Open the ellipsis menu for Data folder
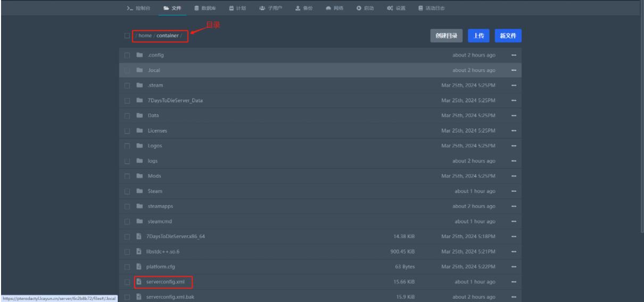Image resolution: width=644 pixels, height=302 pixels. point(514,115)
